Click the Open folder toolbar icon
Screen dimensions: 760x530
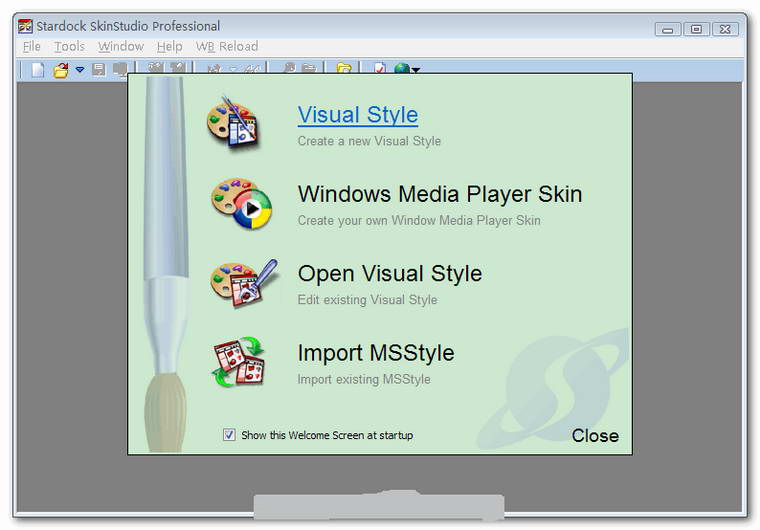pyautogui.click(x=61, y=70)
